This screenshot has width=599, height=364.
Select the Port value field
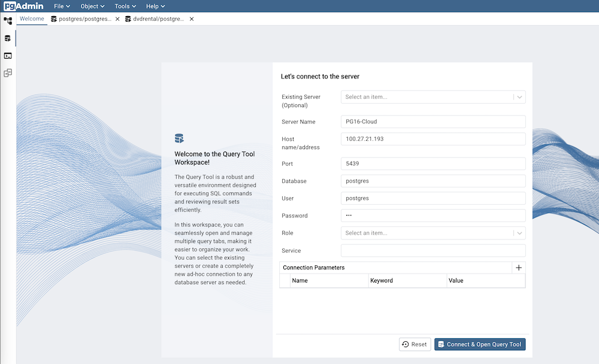432,163
